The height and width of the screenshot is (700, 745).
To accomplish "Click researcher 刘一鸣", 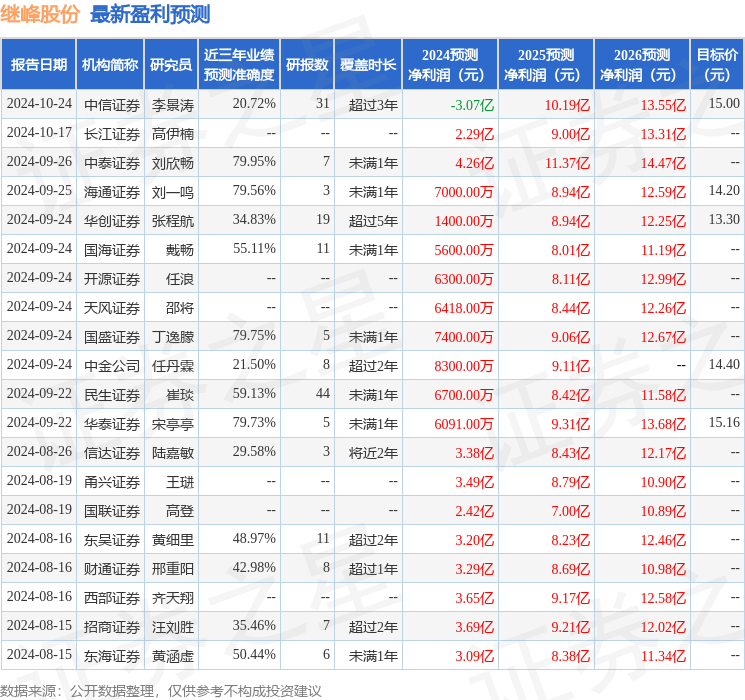I will pos(172,192).
